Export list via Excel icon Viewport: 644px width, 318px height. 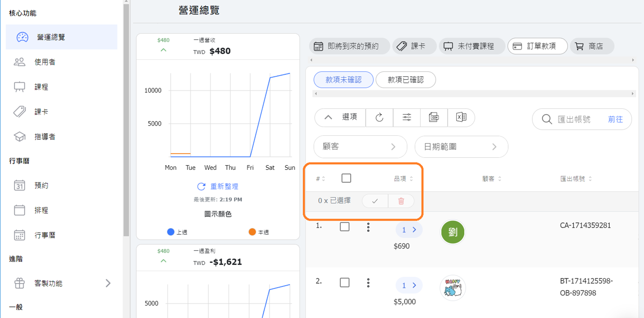point(461,117)
